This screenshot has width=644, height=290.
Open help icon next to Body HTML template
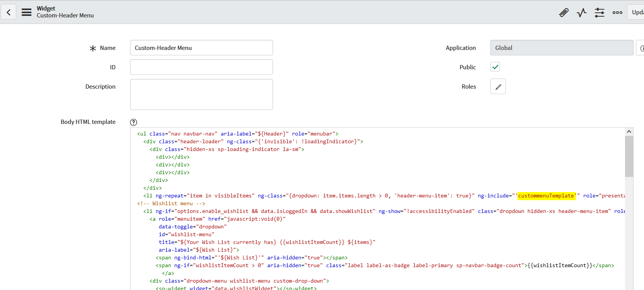pyautogui.click(x=134, y=122)
